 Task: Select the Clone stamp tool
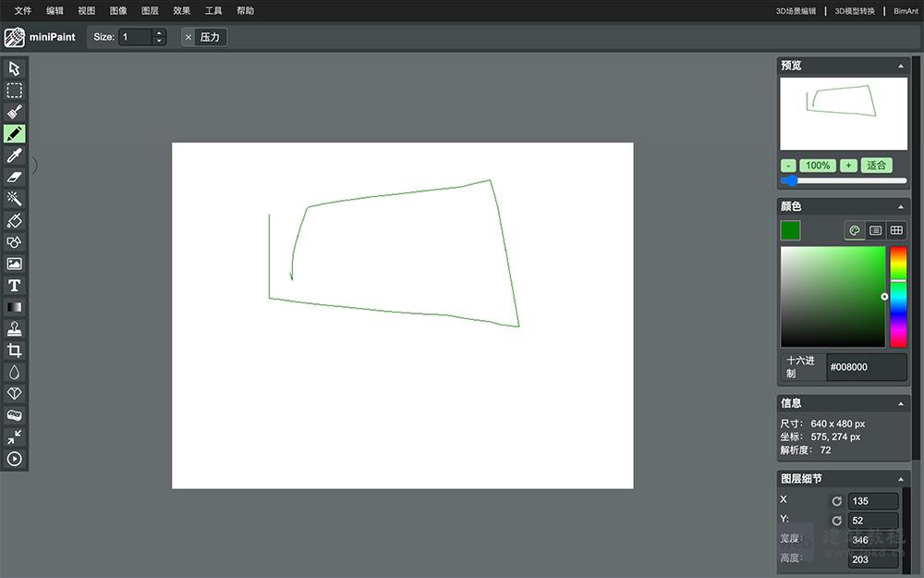pyautogui.click(x=15, y=328)
